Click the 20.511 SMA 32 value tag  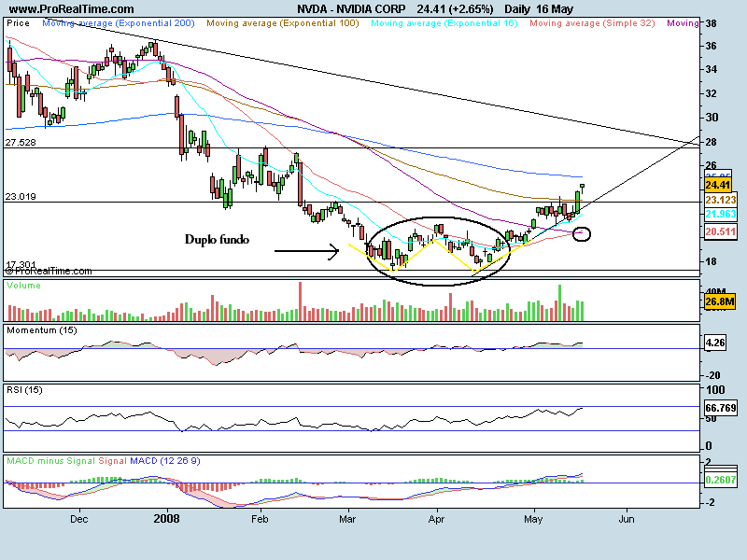720,231
